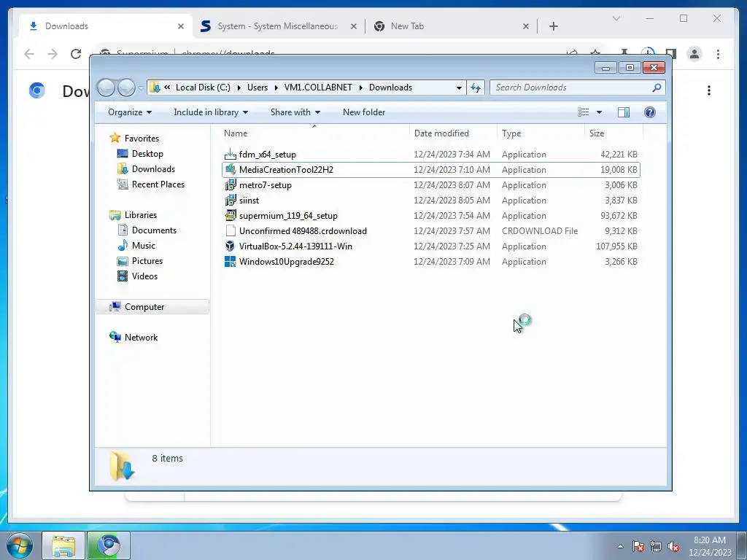The image size is (747, 560).
Task: Select the siinst installer icon
Action: [x=230, y=200]
